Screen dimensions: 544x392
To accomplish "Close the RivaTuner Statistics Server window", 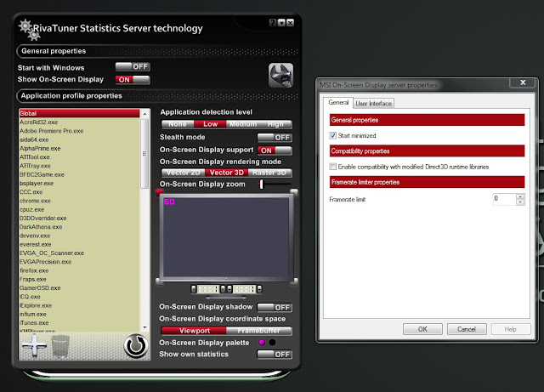I will (x=291, y=23).
